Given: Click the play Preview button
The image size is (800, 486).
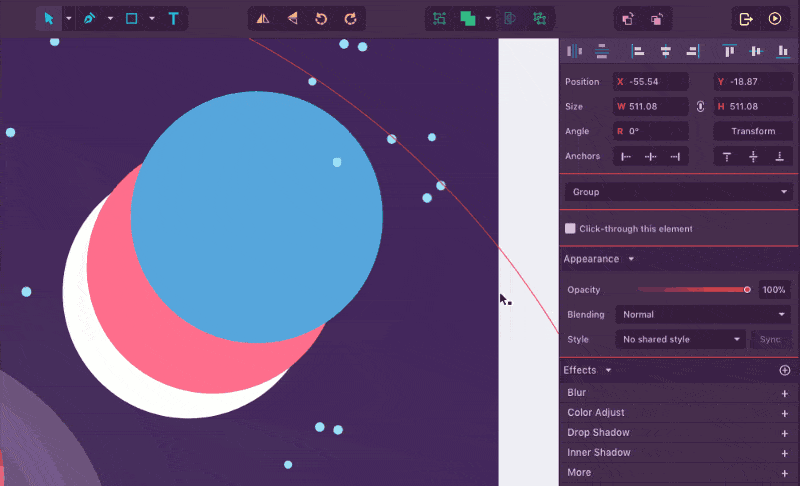Looking at the screenshot, I should (774, 18).
